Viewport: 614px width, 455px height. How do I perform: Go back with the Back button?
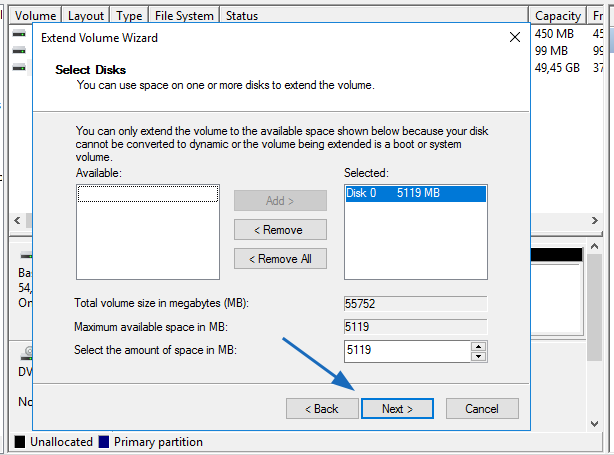click(x=322, y=408)
